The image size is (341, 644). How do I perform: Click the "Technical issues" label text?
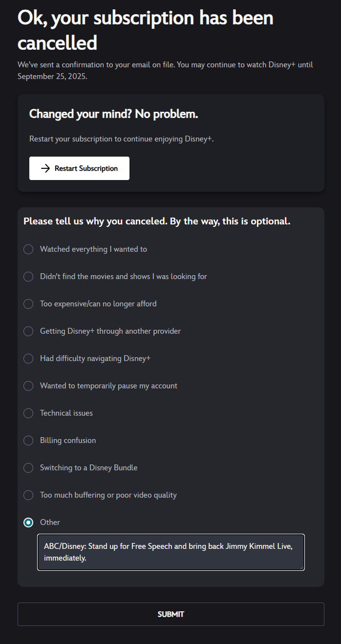[x=66, y=413]
